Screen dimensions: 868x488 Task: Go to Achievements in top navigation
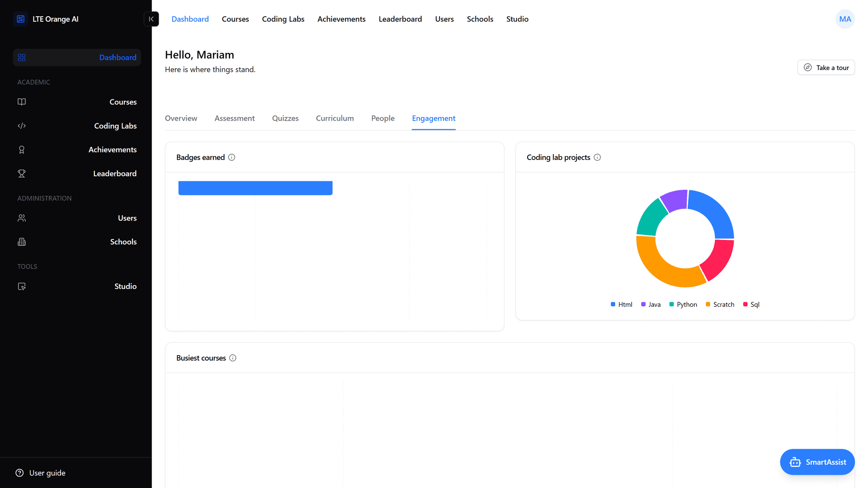pos(341,19)
